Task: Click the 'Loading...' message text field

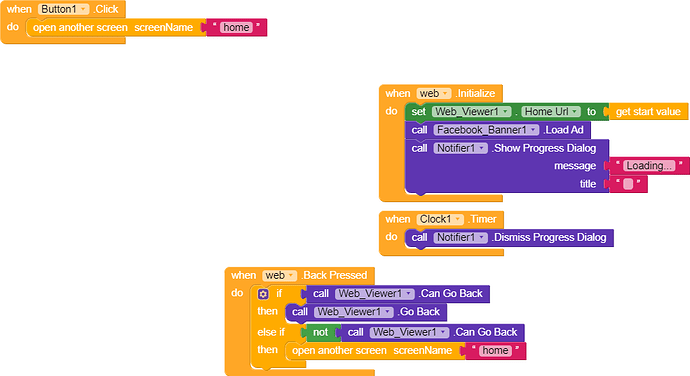Action: (x=649, y=166)
